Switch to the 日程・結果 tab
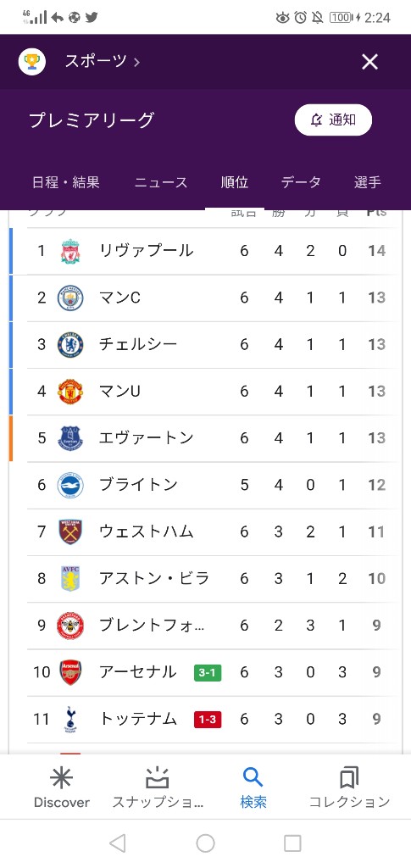The width and height of the screenshot is (411, 868). [66, 182]
